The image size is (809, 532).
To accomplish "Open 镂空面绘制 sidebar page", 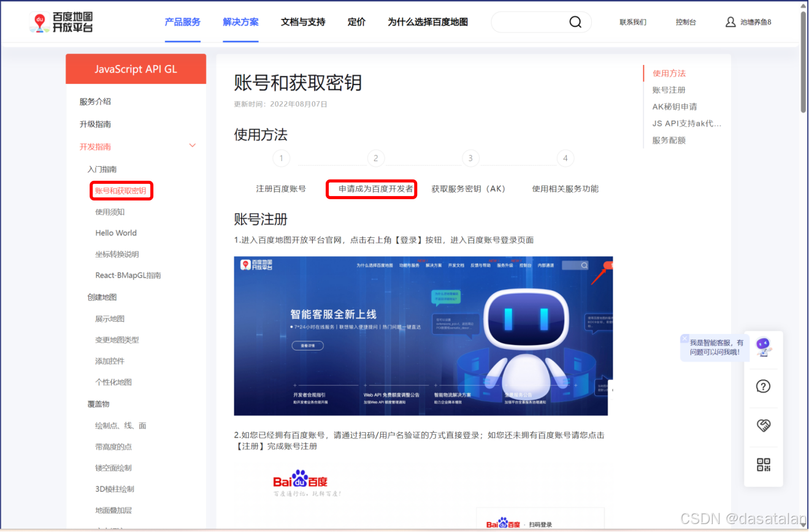I will pos(113,468).
